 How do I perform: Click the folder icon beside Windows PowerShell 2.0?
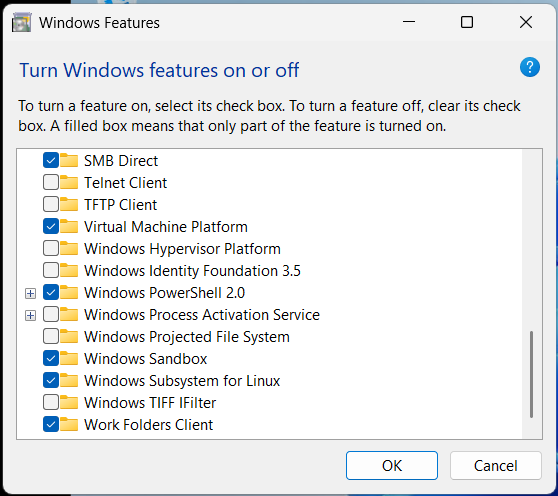coord(69,292)
